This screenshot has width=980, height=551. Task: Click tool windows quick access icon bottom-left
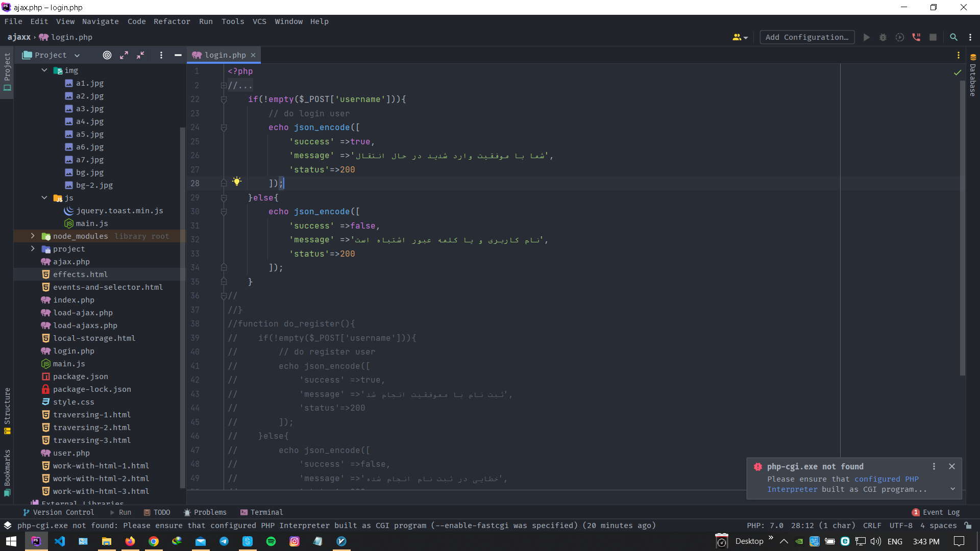coord(8,525)
